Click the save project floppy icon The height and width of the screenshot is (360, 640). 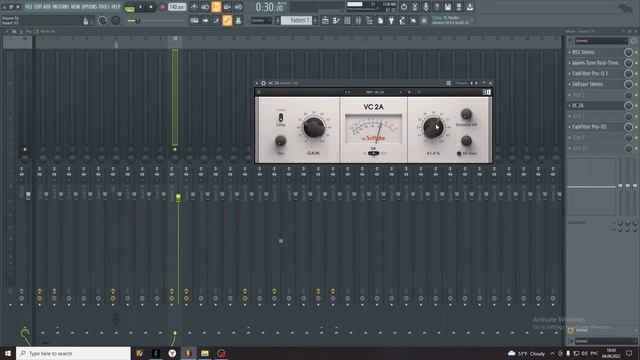[448, 7]
